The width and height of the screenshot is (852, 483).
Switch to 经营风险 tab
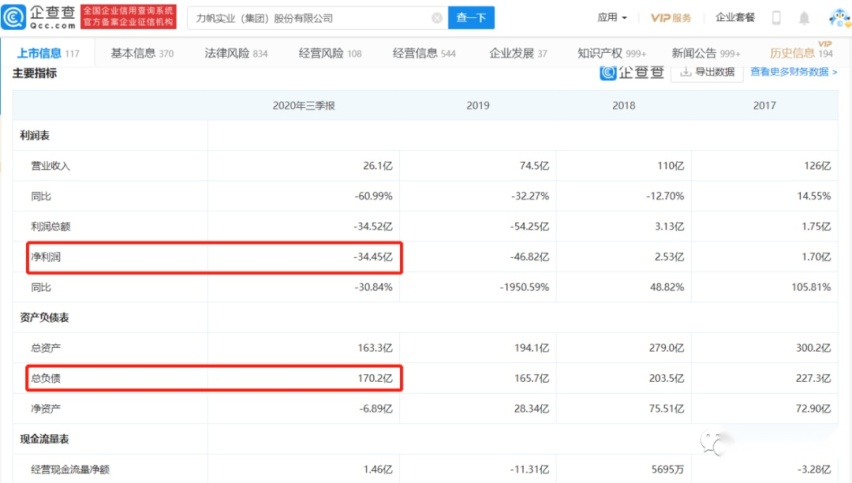pos(330,53)
